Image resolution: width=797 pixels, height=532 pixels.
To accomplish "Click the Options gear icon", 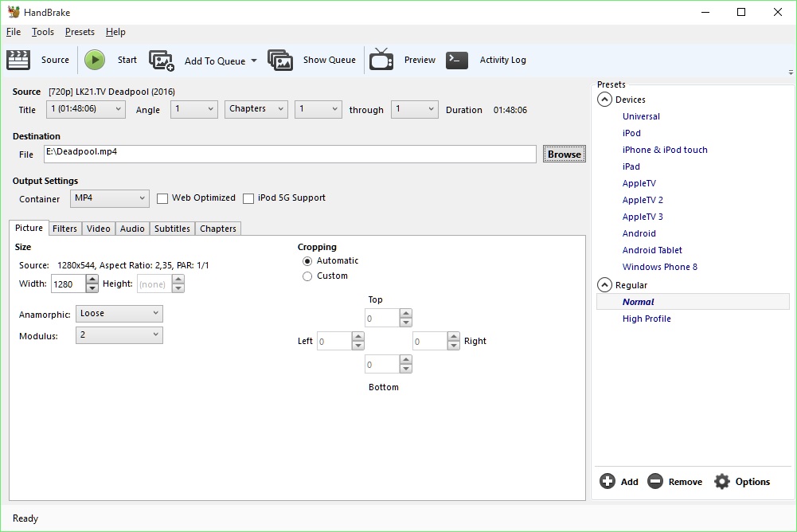I will (722, 481).
